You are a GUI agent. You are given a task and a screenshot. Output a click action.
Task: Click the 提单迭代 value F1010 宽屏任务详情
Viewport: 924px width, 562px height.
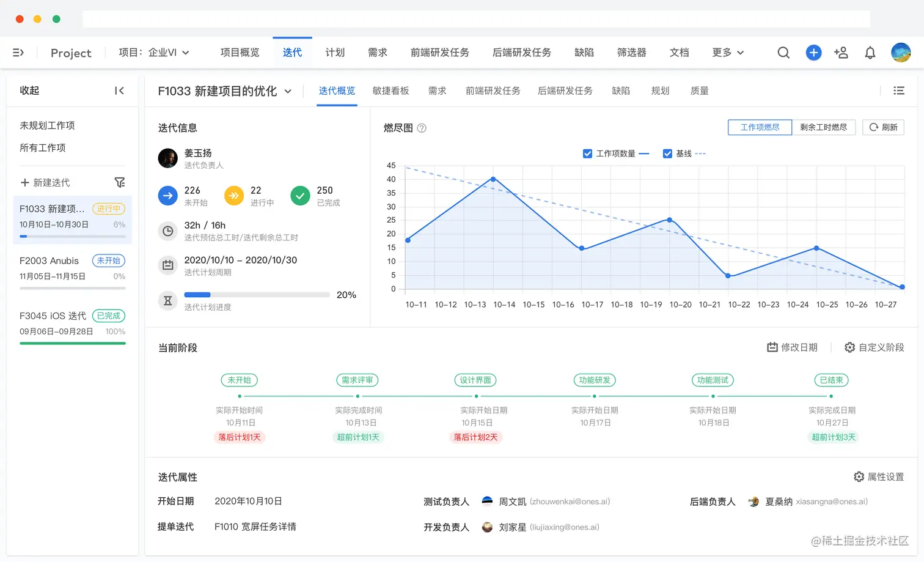tap(255, 527)
